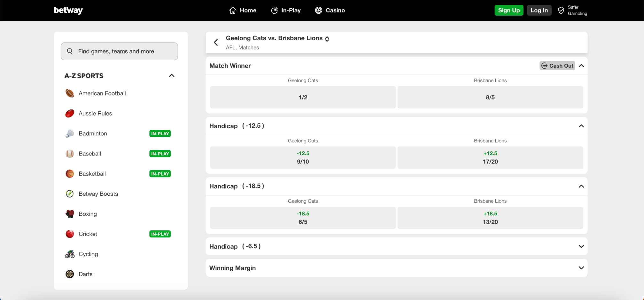This screenshot has width=644, height=300.
Task: Select Geelong Cats 1/2 match winner odds
Action: [303, 97]
